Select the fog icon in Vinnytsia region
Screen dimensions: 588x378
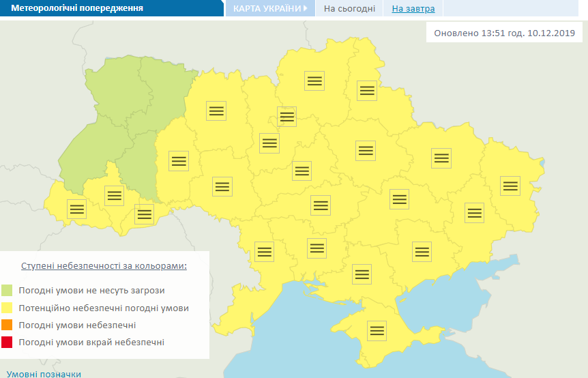tap(222, 186)
